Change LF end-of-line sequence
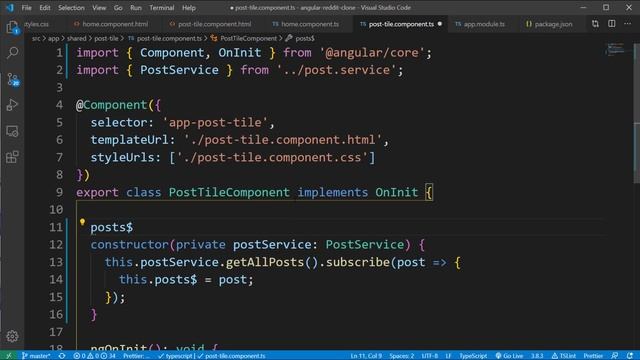The image size is (640, 360). pyautogui.click(x=448, y=356)
